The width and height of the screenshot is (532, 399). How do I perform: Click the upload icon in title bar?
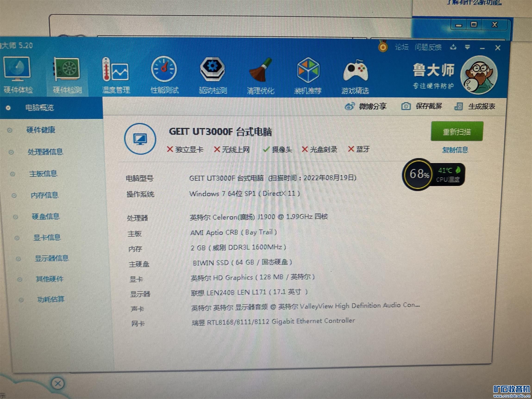point(453,47)
